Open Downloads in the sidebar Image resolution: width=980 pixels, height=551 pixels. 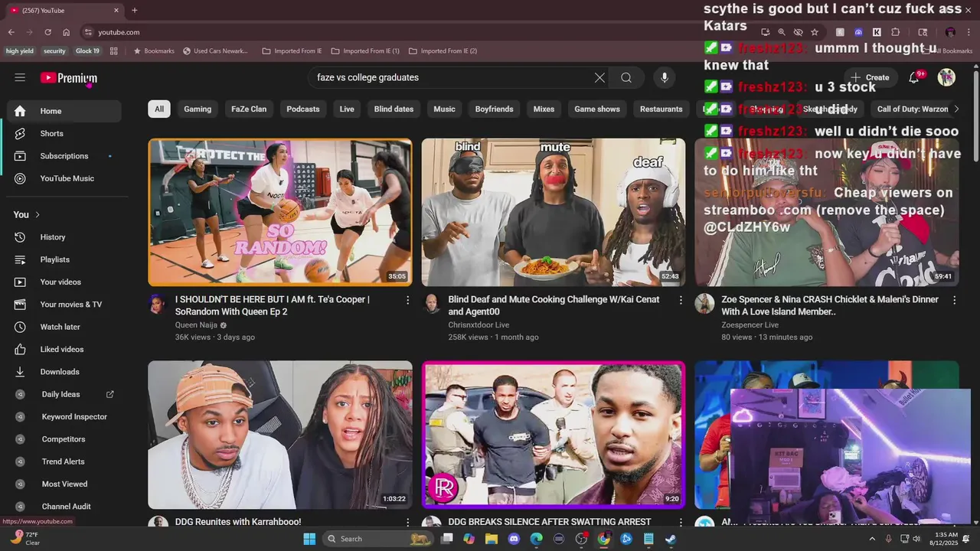click(x=65, y=372)
